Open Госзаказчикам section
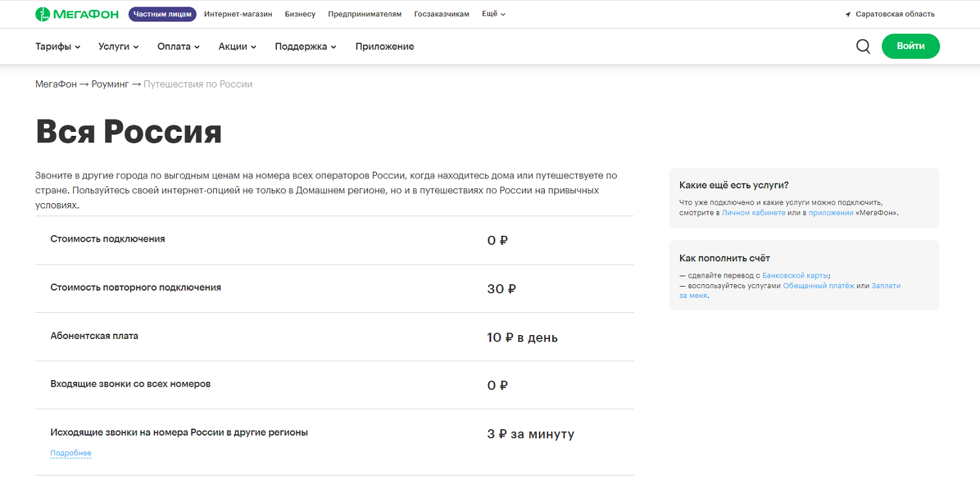The height and width of the screenshot is (484, 980). pos(442,14)
